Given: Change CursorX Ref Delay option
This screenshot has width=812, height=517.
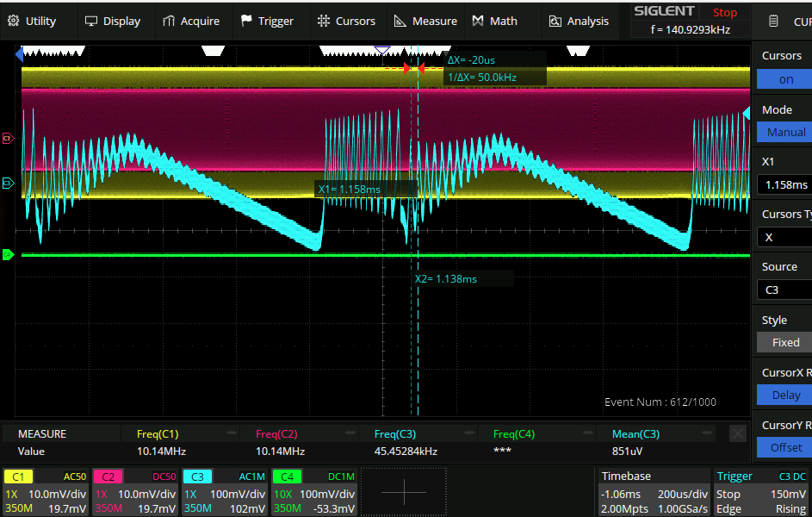Looking at the screenshot, I should point(784,395).
